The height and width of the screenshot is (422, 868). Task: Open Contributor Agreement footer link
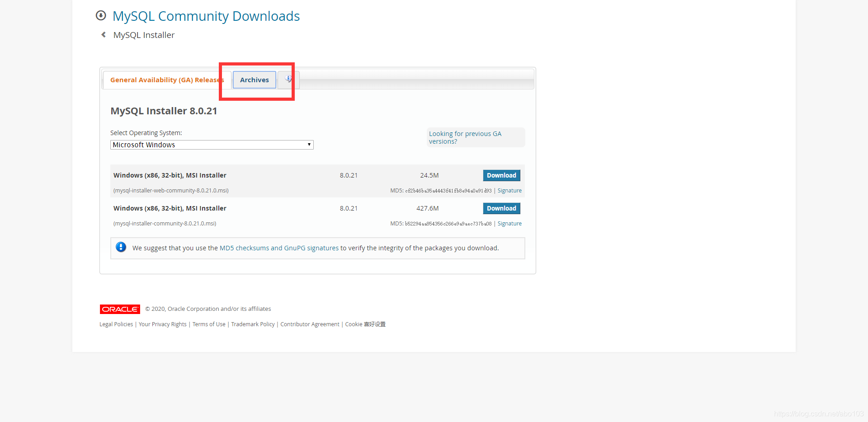click(310, 324)
